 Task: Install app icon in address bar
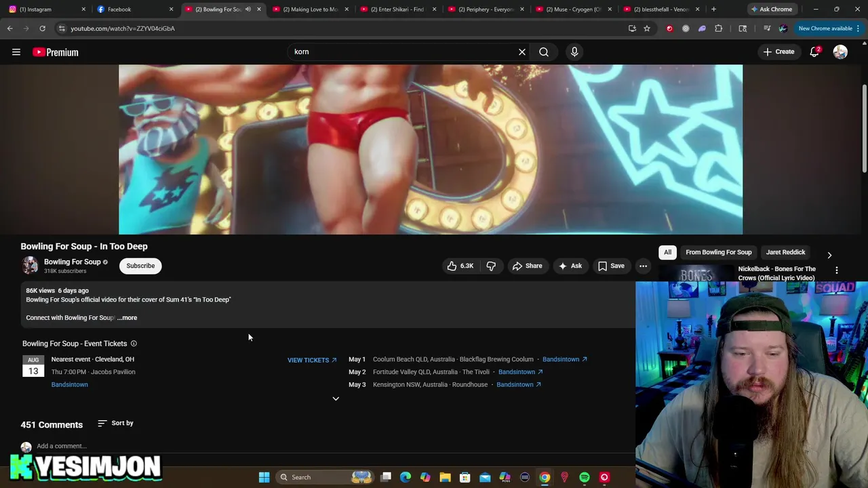[632, 28]
